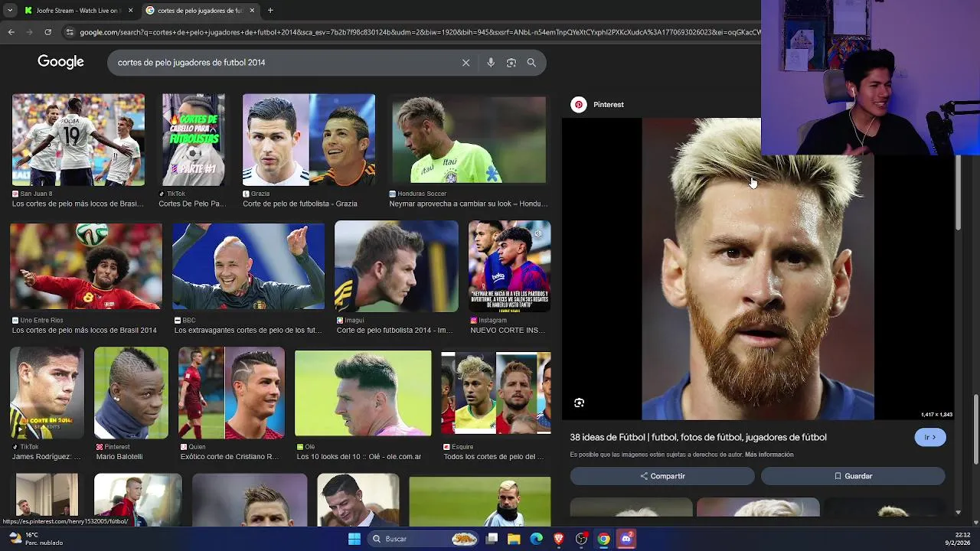This screenshot has width=980, height=551.
Task: Reload the current page
Action: [x=47, y=32]
